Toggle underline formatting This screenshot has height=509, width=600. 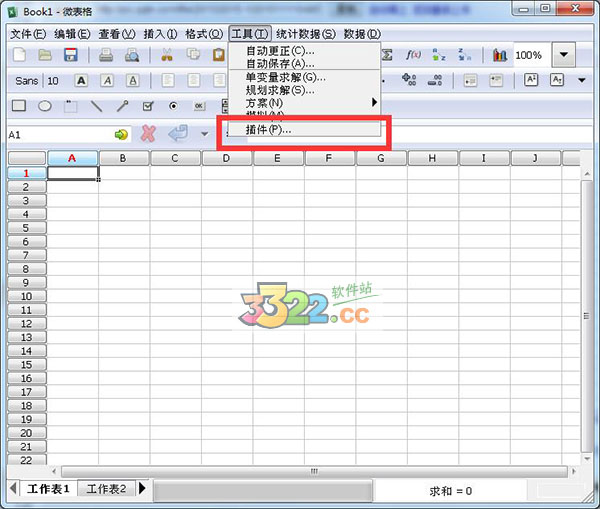[133, 81]
